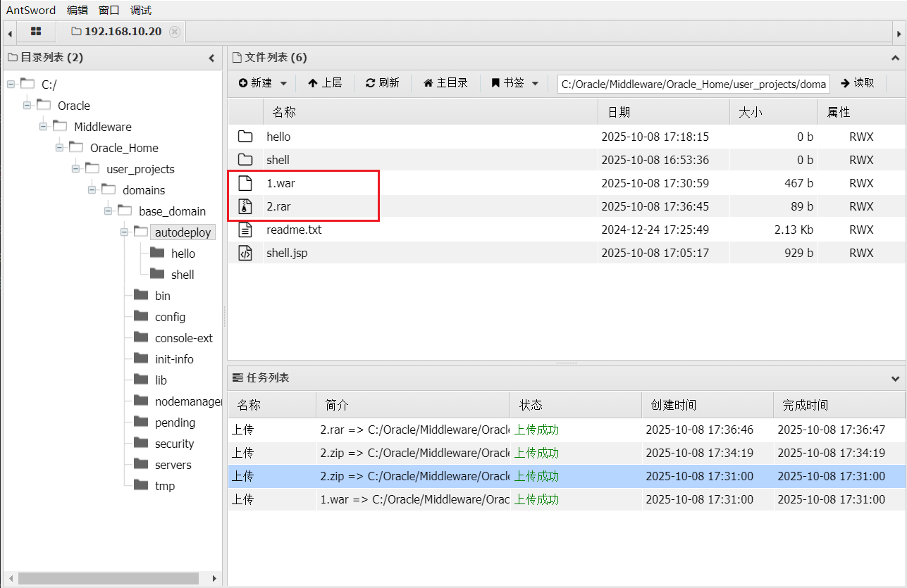907x588 pixels.
Task: Click the 读取 read button
Action: 858,83
